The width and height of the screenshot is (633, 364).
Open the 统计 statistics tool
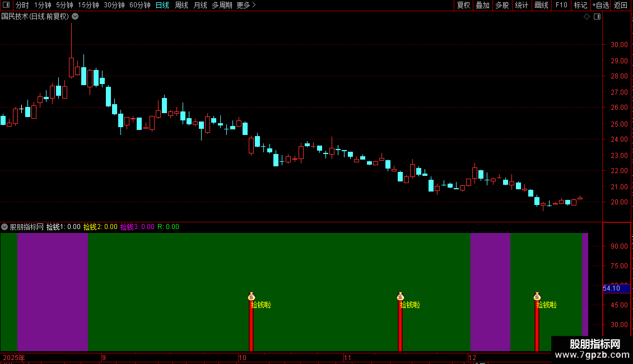[522, 5]
